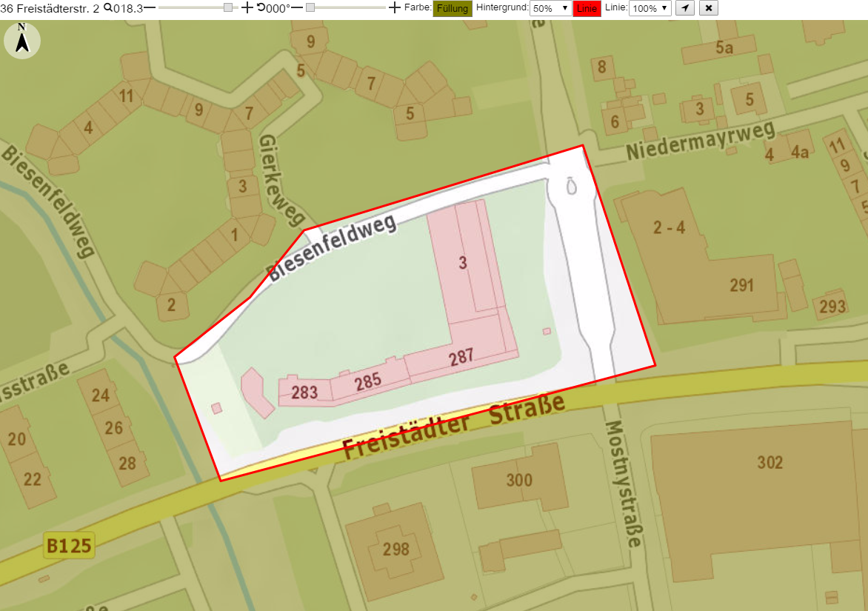Click the zoom slider handle
Viewport: 868px width, 611px height.
pos(228,7)
